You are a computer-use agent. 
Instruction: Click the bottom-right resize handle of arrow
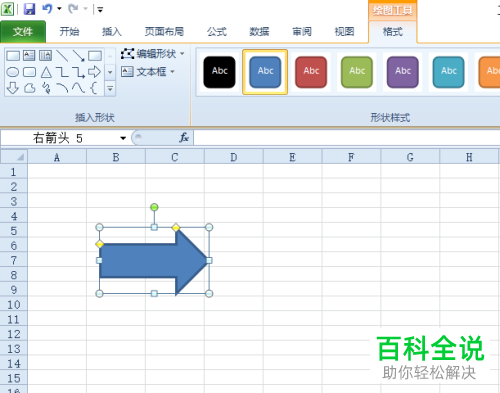point(209,294)
